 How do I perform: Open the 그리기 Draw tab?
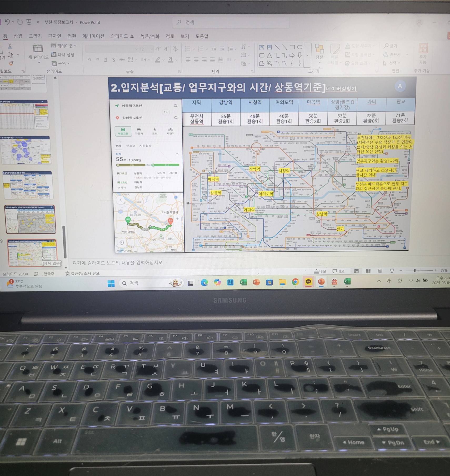[35, 36]
